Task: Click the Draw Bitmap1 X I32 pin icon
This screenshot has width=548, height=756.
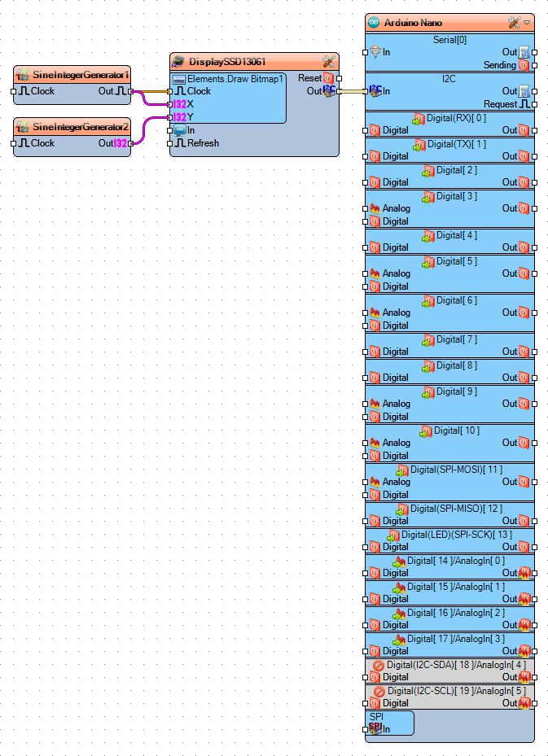Action: pos(179,104)
